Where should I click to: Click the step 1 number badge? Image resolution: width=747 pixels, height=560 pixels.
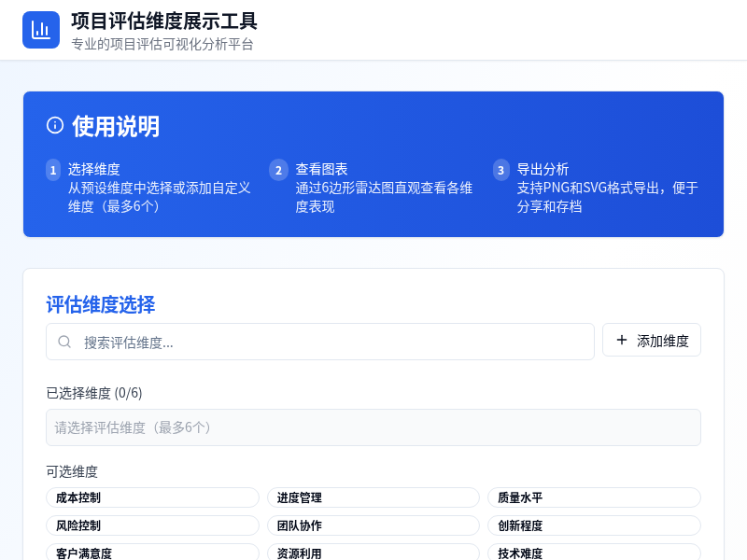coord(53,170)
